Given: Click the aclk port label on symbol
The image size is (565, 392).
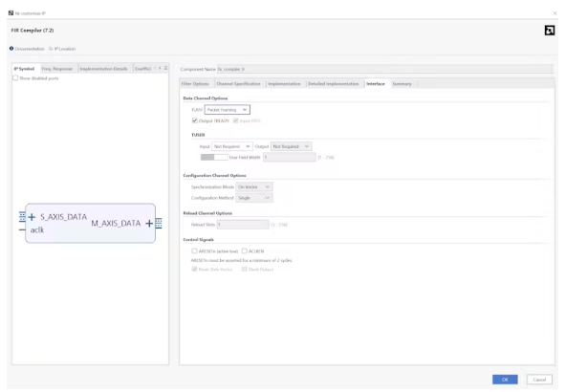Looking at the screenshot, I should click(x=37, y=229).
